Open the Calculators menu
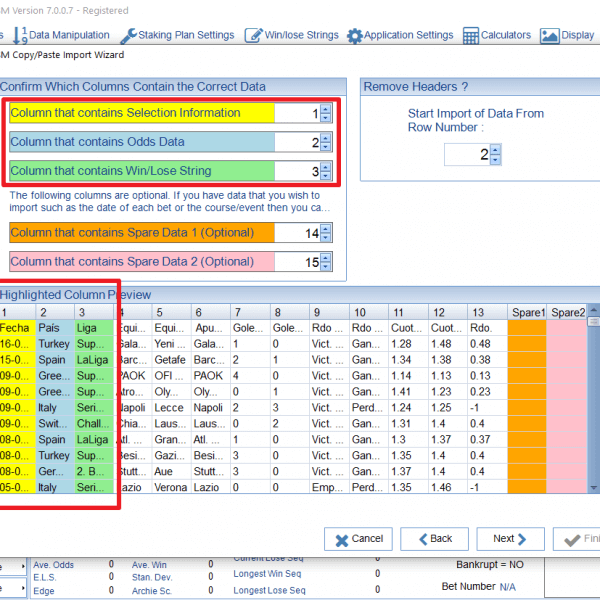This screenshot has width=600, height=600. (x=497, y=36)
